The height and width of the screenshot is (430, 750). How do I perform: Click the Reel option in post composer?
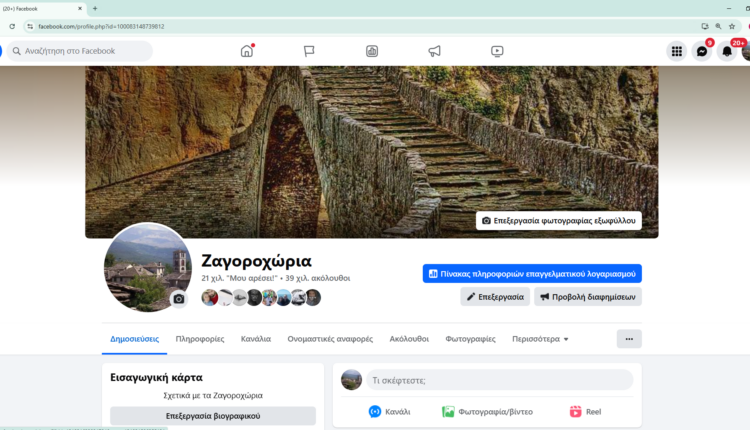click(585, 411)
